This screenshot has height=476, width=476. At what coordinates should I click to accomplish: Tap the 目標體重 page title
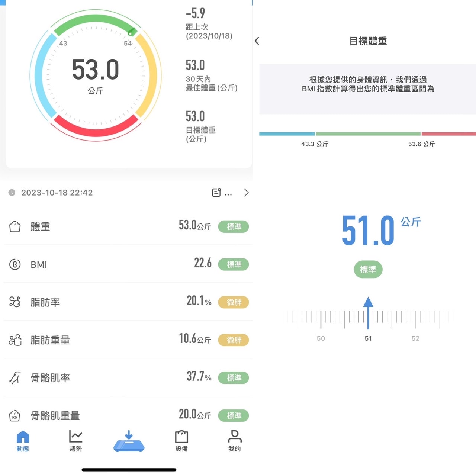(x=368, y=41)
